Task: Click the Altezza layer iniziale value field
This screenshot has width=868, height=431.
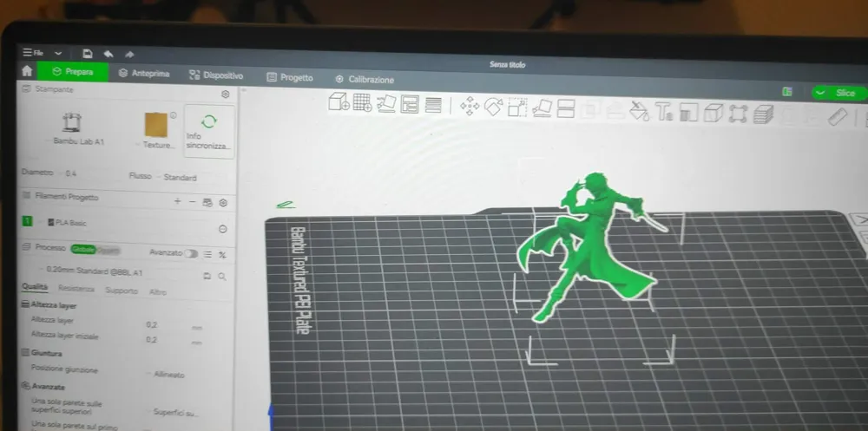Action: pos(168,340)
